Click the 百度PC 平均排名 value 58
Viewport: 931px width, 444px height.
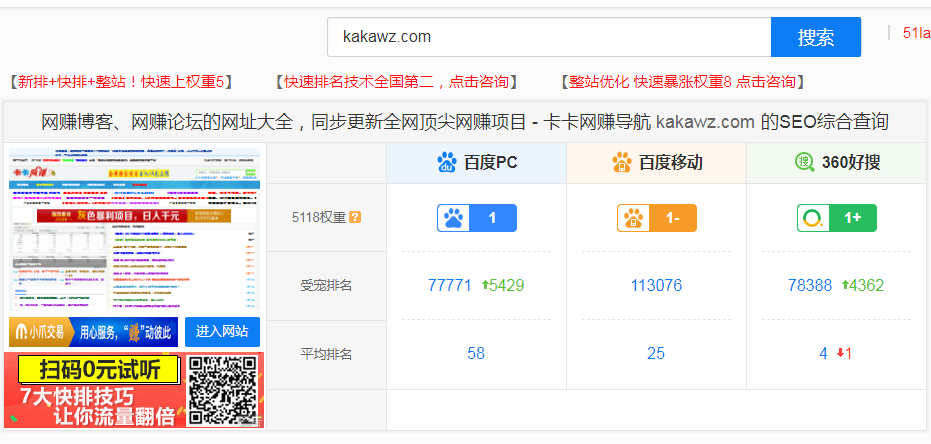(476, 354)
